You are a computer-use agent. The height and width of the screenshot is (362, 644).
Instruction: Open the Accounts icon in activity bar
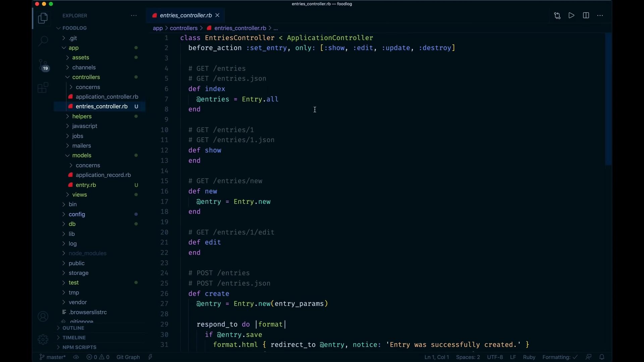[43, 317]
